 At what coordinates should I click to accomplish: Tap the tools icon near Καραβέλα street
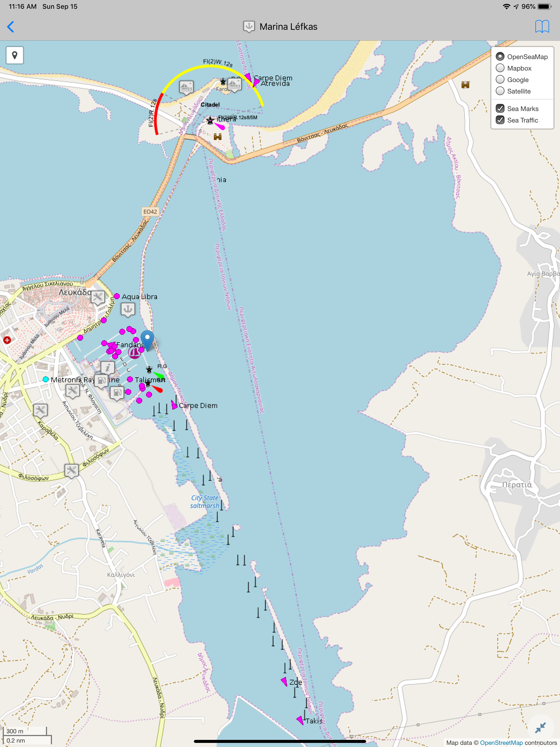(40, 411)
